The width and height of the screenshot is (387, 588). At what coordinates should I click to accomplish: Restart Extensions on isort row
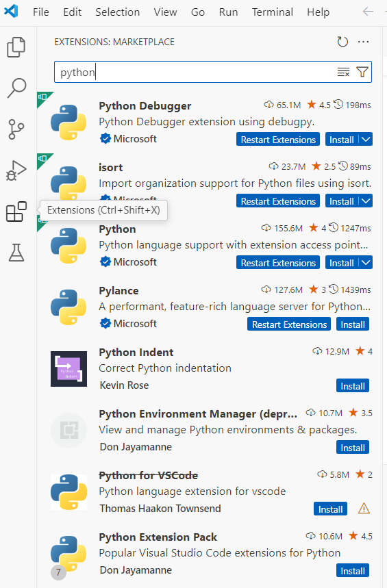[x=278, y=201]
